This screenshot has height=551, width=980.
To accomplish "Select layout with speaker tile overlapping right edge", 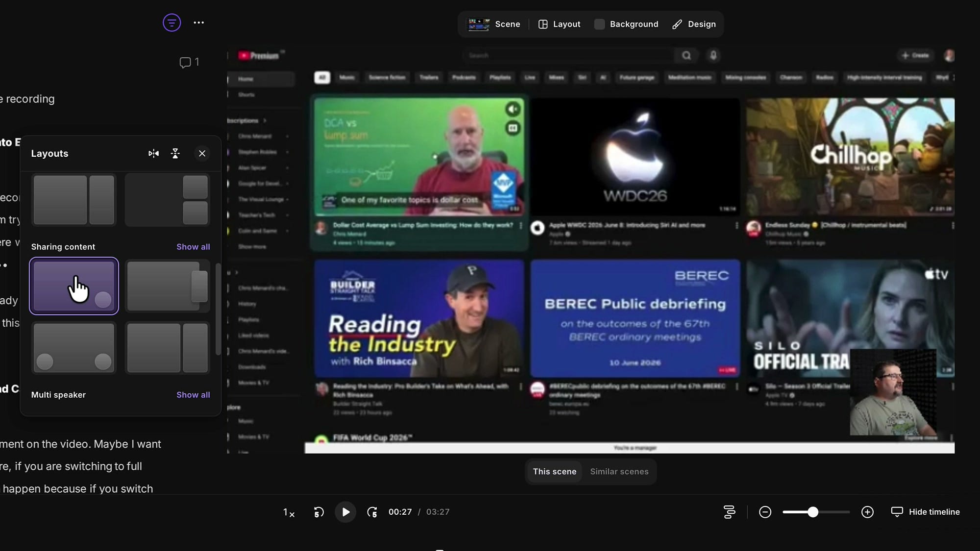I will click(x=167, y=286).
